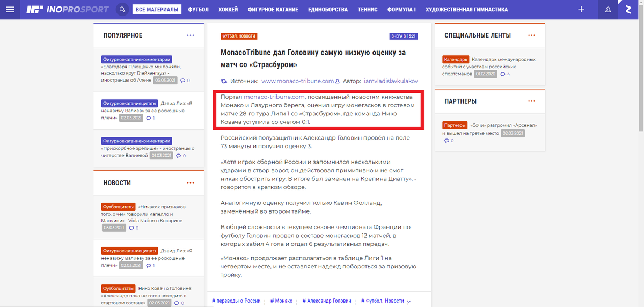This screenshot has width=644, height=307.
Task: Click Фигурноекатаниекомментарии tag above Плющенко item
Action: 136,60
